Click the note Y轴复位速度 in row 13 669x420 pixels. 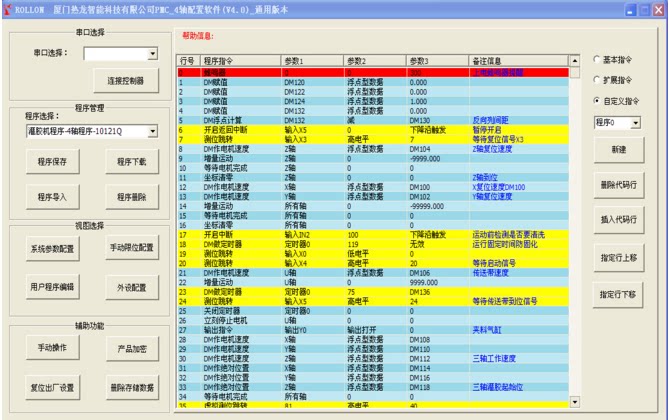[492, 196]
